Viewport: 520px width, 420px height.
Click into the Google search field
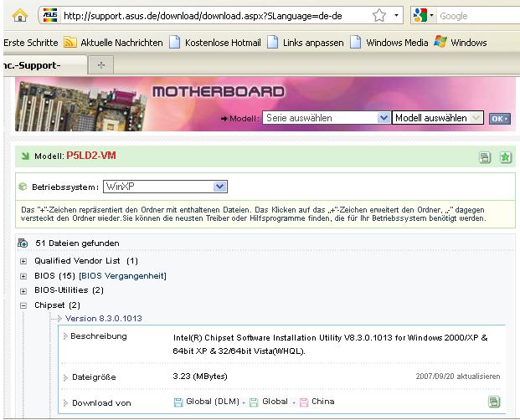click(x=479, y=16)
